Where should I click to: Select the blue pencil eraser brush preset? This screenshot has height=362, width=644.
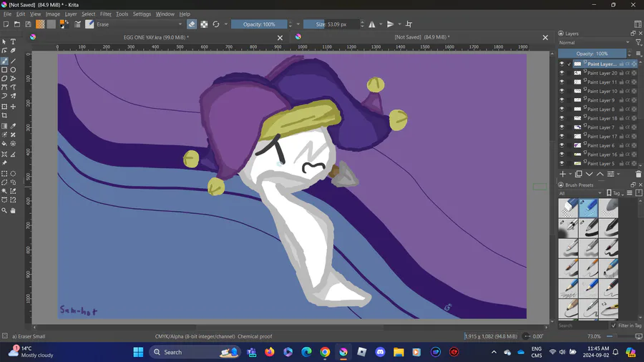pyautogui.click(x=589, y=207)
